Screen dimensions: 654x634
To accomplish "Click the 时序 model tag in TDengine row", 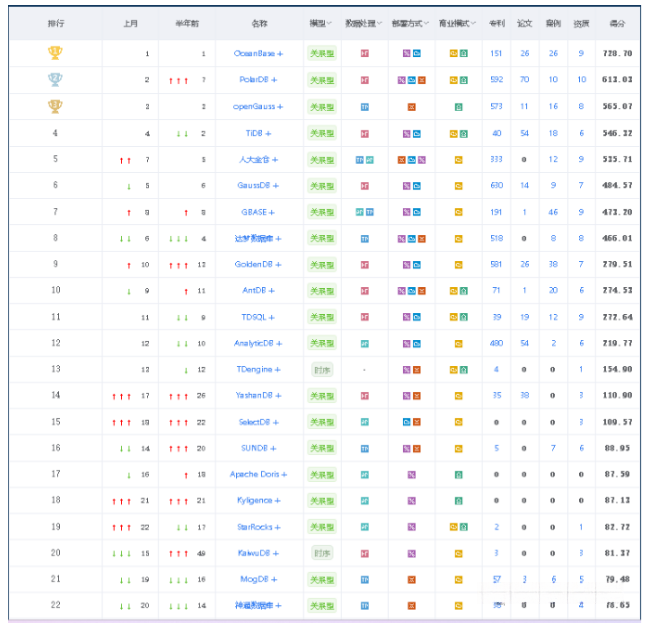I will click(322, 370).
